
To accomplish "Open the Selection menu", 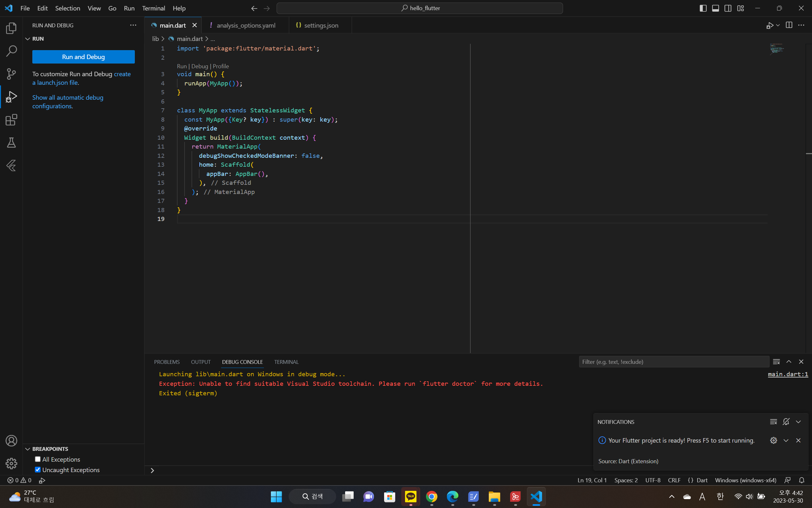I will 68,8.
